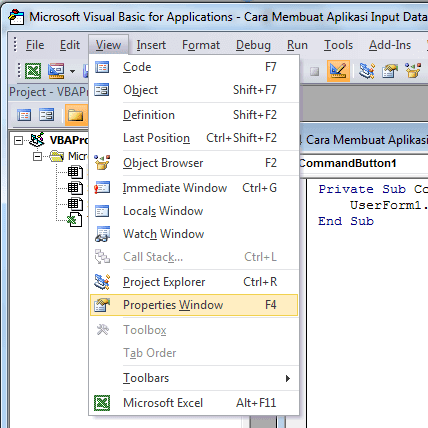Click the Immediate Window menu icon
The width and height of the screenshot is (428, 428).
[x=102, y=188]
